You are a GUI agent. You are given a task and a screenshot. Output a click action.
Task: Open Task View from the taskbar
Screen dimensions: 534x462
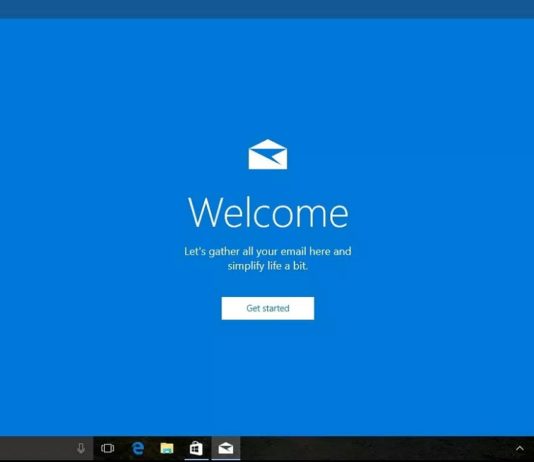coord(108,448)
